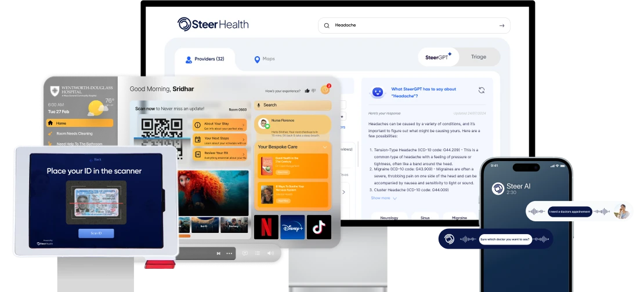
Task: Click the "Sure which doctor you want to see?" bubble
Action: [505, 239]
